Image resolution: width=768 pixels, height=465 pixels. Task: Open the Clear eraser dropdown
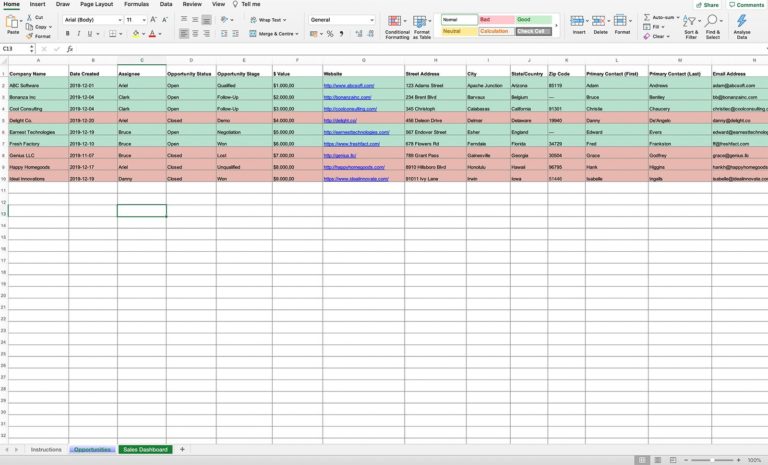point(656,36)
